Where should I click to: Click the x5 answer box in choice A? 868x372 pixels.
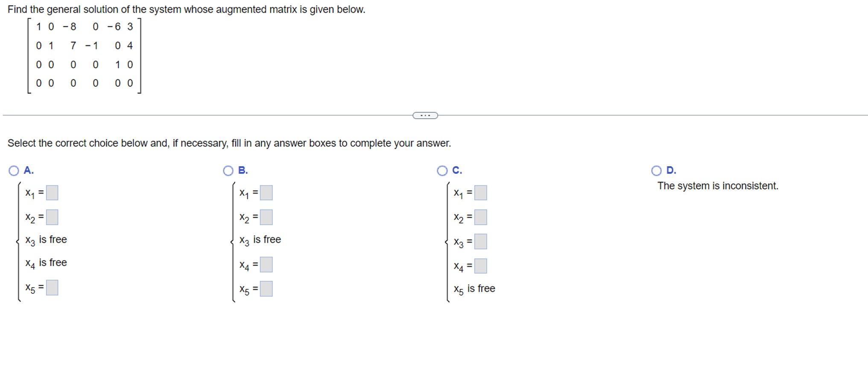click(51, 288)
